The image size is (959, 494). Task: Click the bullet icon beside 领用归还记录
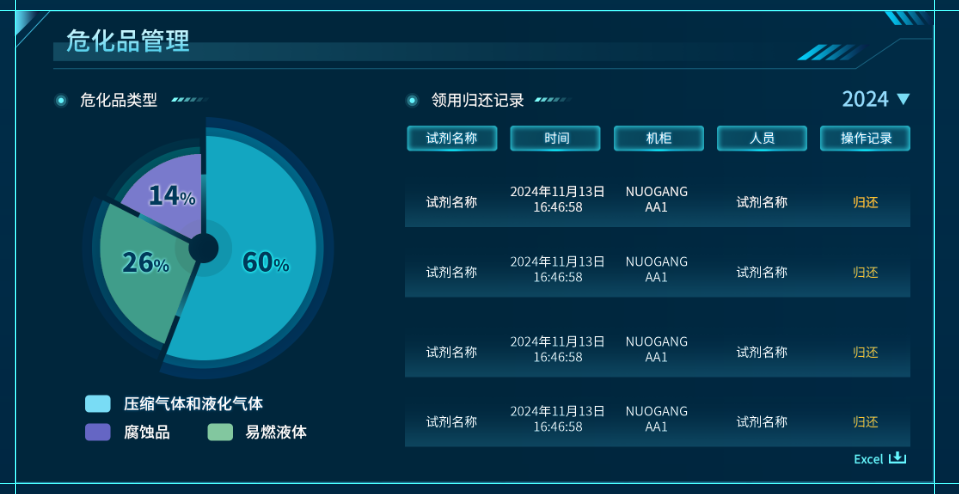click(412, 100)
